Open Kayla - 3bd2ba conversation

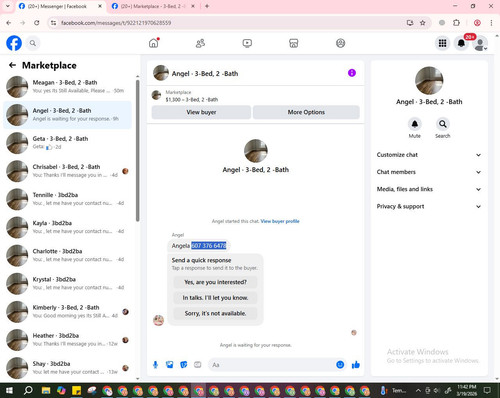(67, 227)
